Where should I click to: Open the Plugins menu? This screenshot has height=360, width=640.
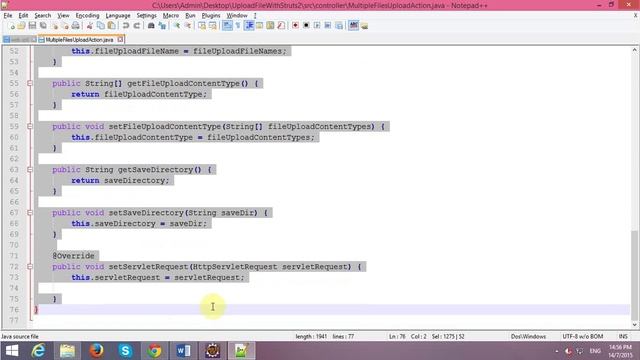click(x=211, y=16)
